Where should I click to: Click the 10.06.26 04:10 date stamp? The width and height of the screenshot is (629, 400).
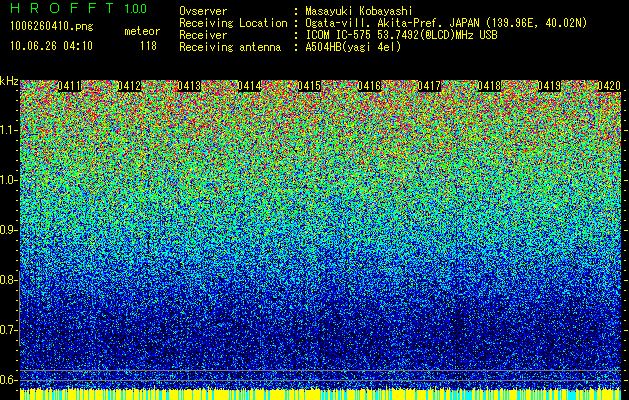51,46
